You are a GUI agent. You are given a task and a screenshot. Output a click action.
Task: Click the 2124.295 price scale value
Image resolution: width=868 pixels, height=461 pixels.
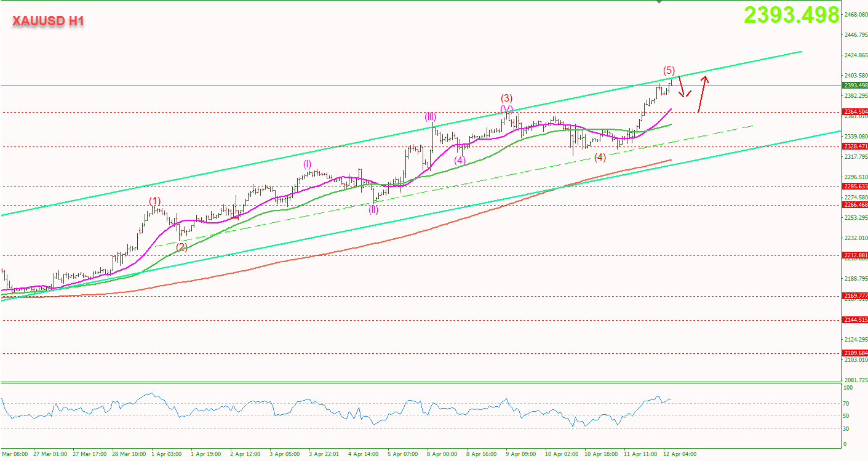pos(855,340)
